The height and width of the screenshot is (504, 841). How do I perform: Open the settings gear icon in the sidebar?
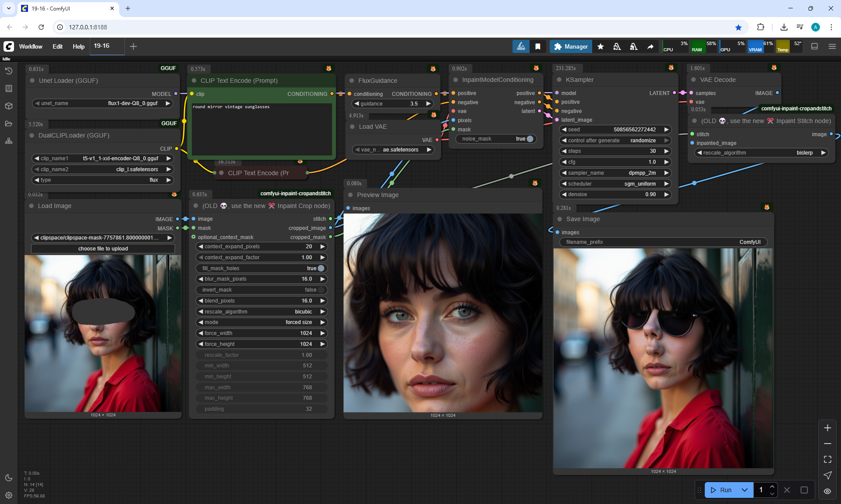pos(9,495)
